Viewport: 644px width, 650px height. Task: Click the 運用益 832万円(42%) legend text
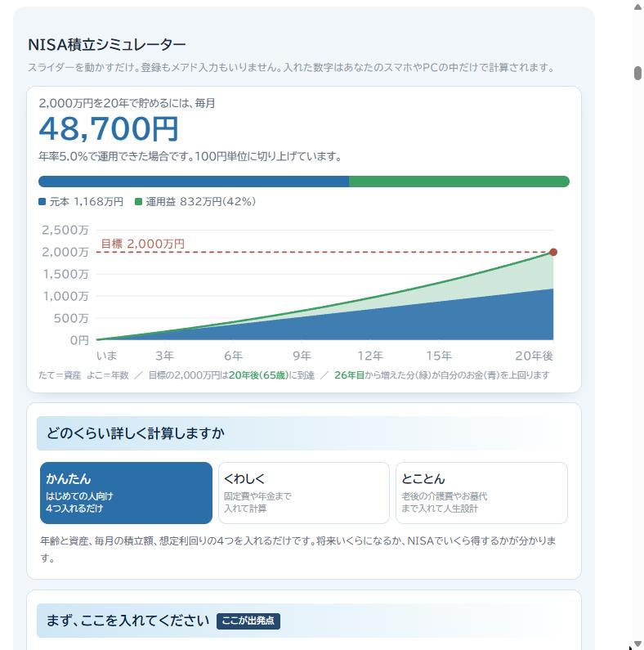coord(200,202)
